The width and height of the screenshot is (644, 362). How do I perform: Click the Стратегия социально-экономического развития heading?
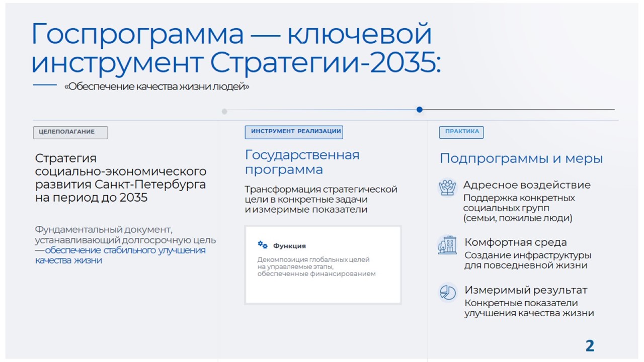point(121,178)
